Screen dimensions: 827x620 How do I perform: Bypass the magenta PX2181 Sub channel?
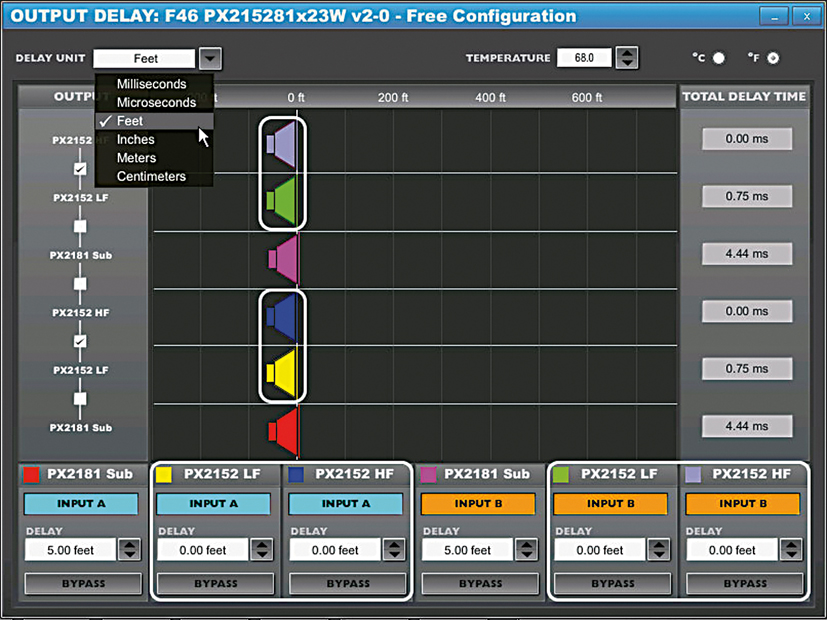(480, 584)
